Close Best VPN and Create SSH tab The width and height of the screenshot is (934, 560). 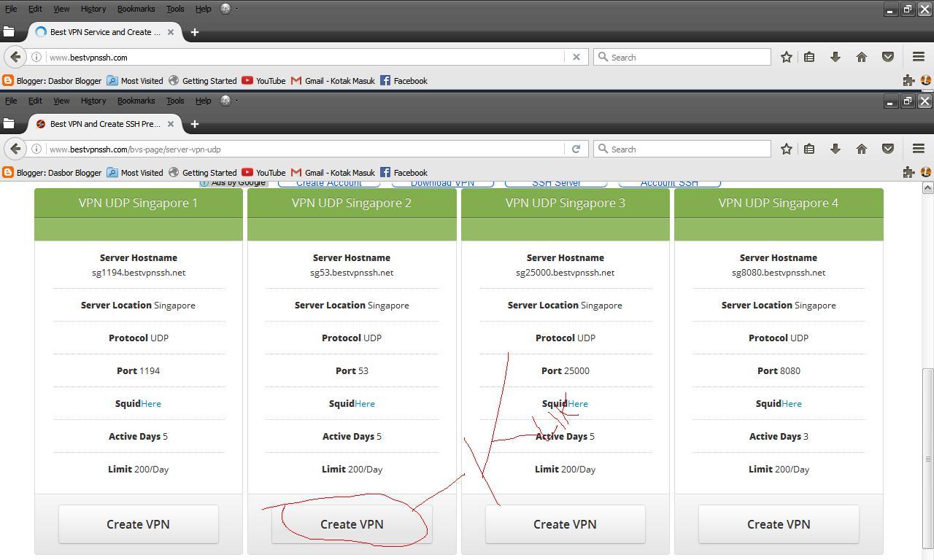tap(171, 124)
